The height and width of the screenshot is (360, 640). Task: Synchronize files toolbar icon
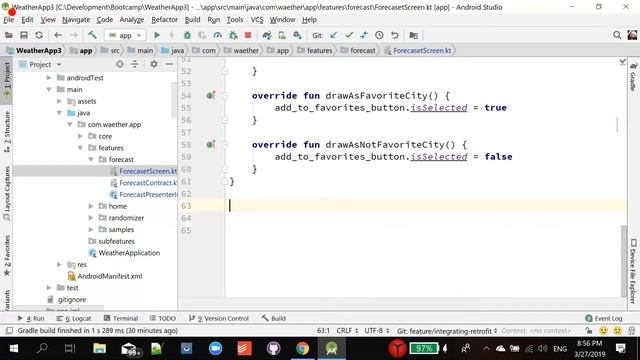pyautogui.click(x=39, y=36)
